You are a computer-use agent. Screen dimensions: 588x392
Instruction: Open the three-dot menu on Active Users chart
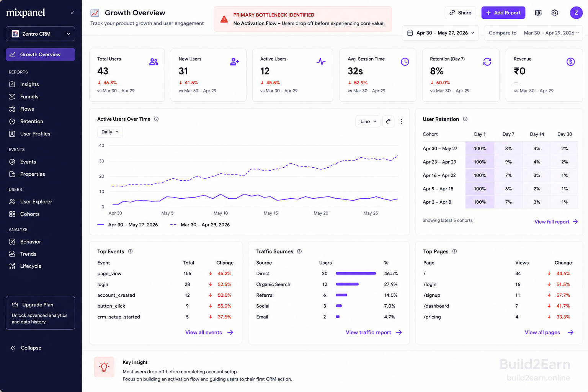(401, 121)
